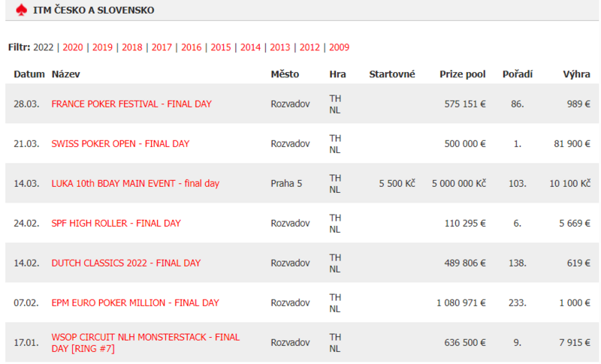Click the 5 669 € winnings value
Screen dimensions: 601x364
pyautogui.click(x=575, y=224)
